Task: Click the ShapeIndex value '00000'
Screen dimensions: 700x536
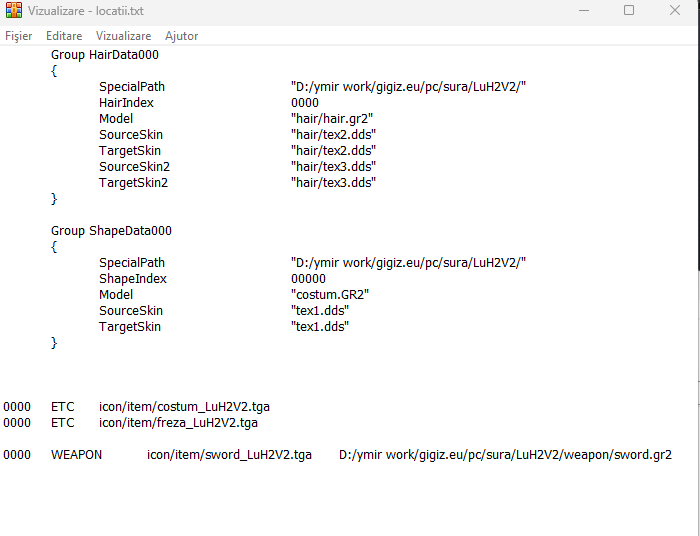Action: pyautogui.click(x=308, y=279)
